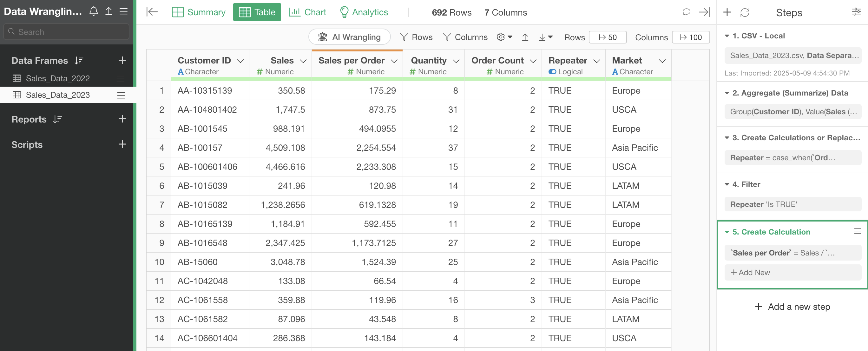Open Customer ID column menu chevron
868x351 pixels.
pyautogui.click(x=240, y=61)
